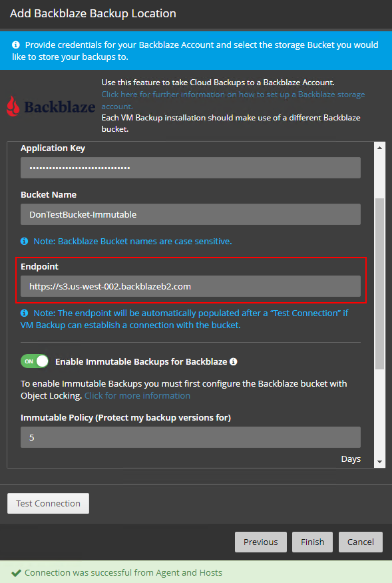Click the Bucket Name label
This screenshot has width=392, height=583.
coord(49,195)
